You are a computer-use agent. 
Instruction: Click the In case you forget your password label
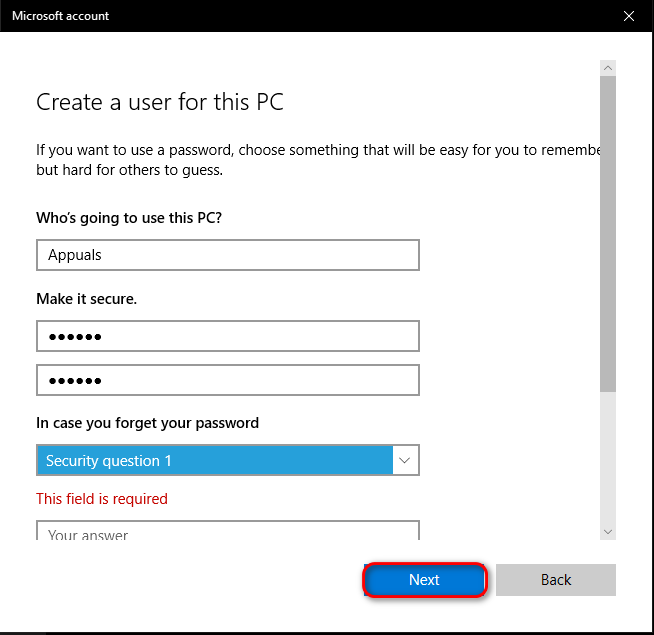148,423
